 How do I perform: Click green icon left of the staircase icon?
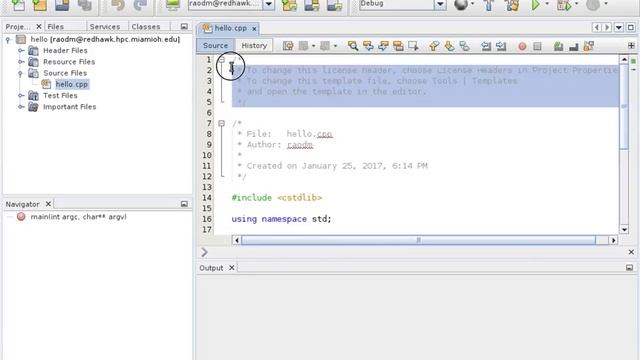coord(559,46)
